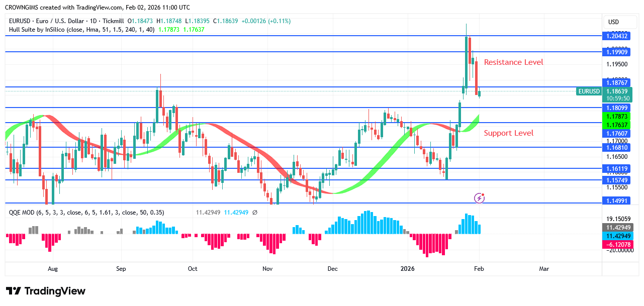The image size is (644, 306).
Task: Select the Feb label on the time axis
Action: click(x=478, y=269)
